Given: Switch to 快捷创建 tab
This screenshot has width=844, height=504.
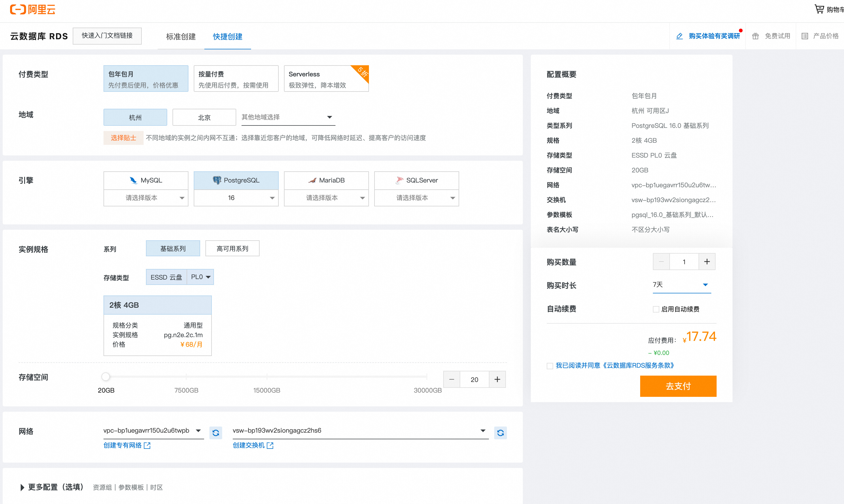Looking at the screenshot, I should point(227,36).
